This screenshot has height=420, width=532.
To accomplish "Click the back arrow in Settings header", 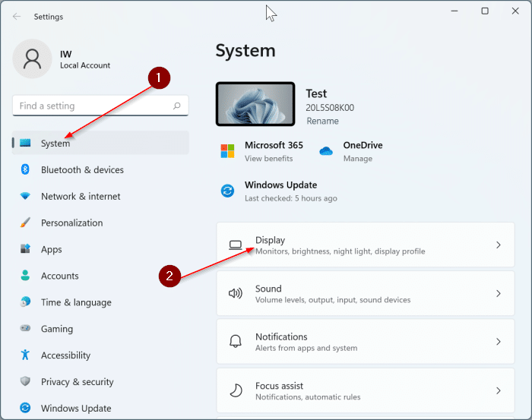I will coord(17,16).
